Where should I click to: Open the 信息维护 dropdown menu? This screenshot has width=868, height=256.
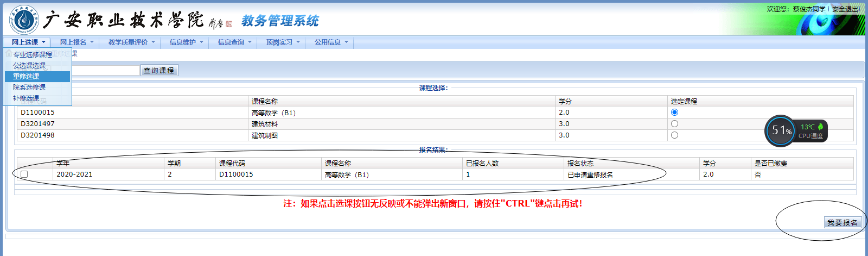pos(186,42)
